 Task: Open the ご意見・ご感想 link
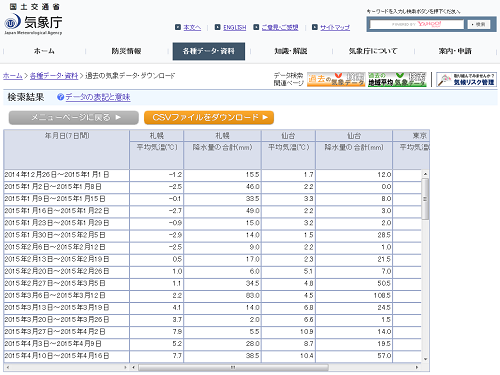tap(280, 27)
